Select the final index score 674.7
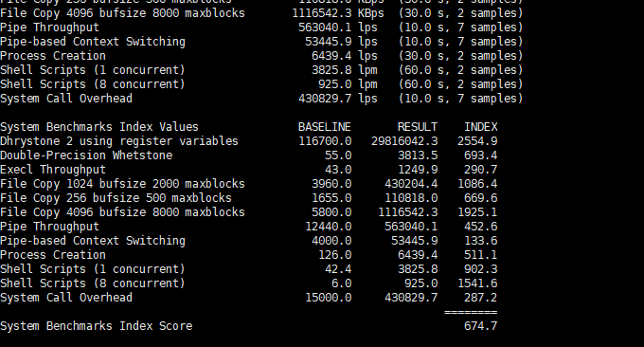 (480, 326)
